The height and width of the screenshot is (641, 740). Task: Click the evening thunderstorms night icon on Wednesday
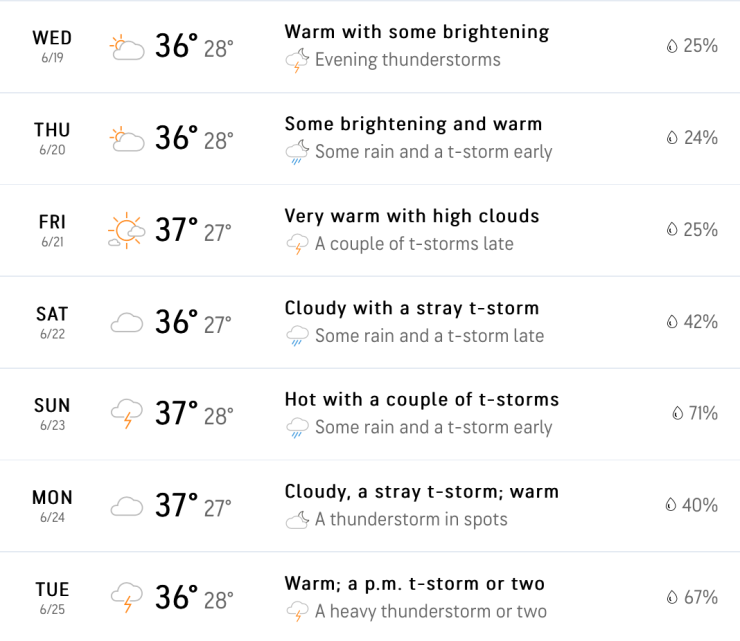point(297,61)
